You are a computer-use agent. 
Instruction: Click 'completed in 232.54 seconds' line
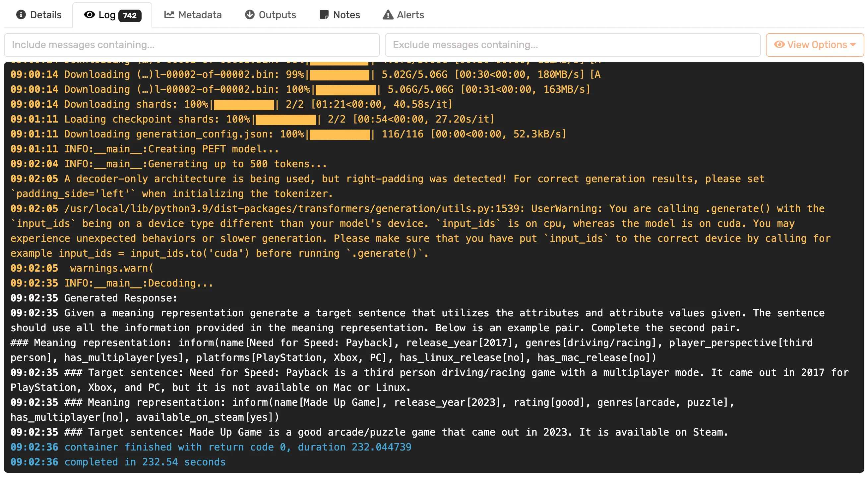coord(118,462)
